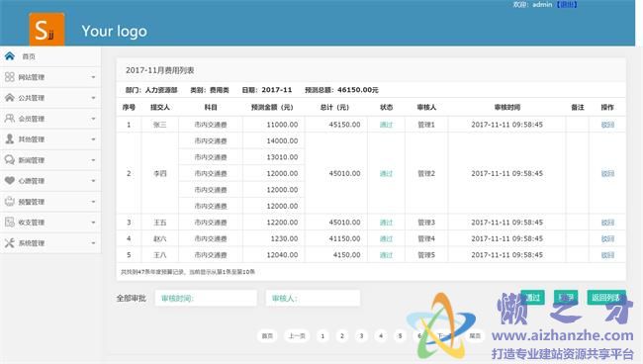Go to page 2 in pagination
Viewport: 643px width, 364px height.
(x=342, y=336)
